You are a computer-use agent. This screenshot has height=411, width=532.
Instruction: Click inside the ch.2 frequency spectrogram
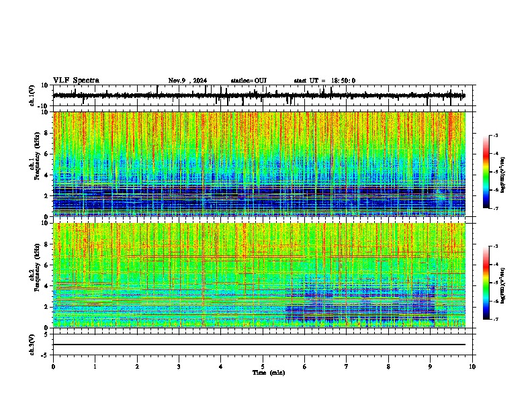coord(259,275)
